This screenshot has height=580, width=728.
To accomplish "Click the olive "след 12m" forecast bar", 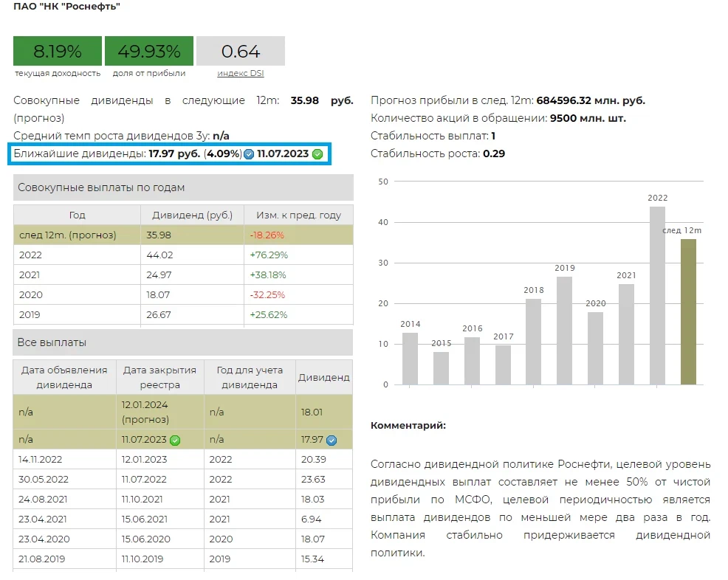I will tap(688, 311).
